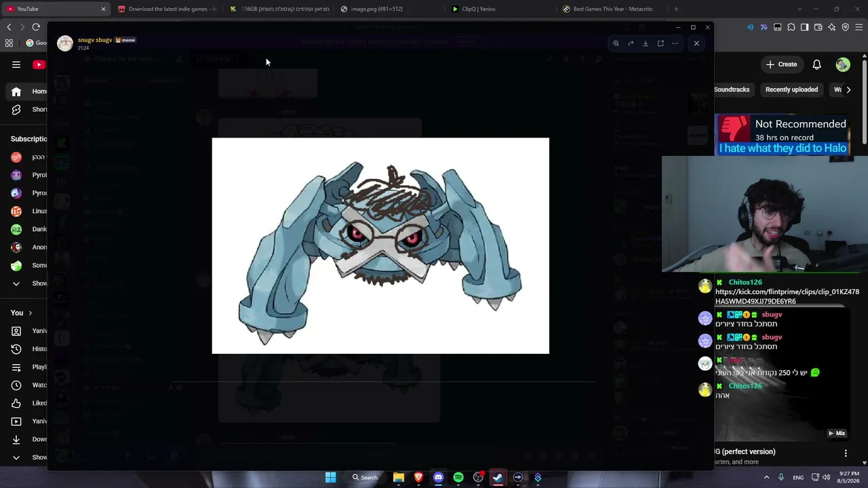Open snugv sbugv's avatar in viewer header
868x488 pixels.
[65, 43]
